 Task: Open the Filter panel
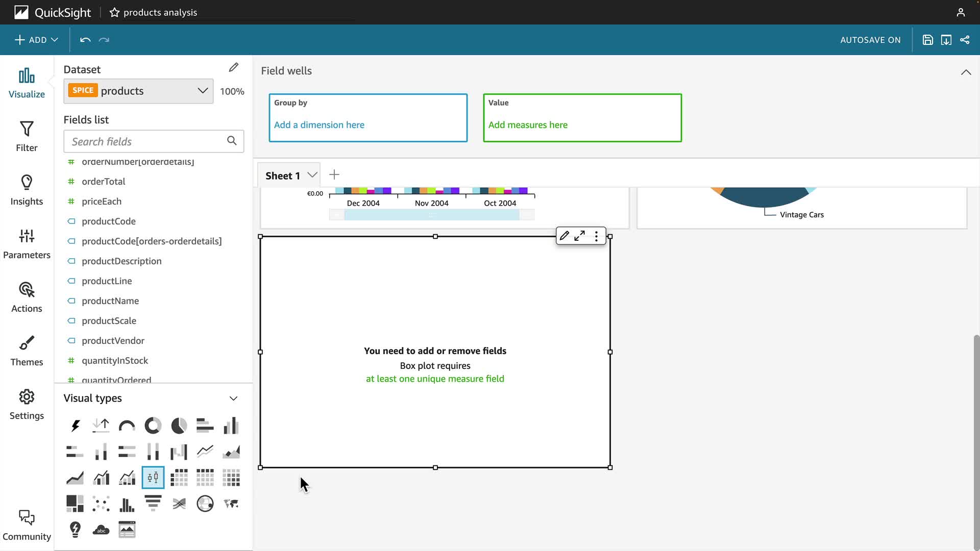[27, 136]
